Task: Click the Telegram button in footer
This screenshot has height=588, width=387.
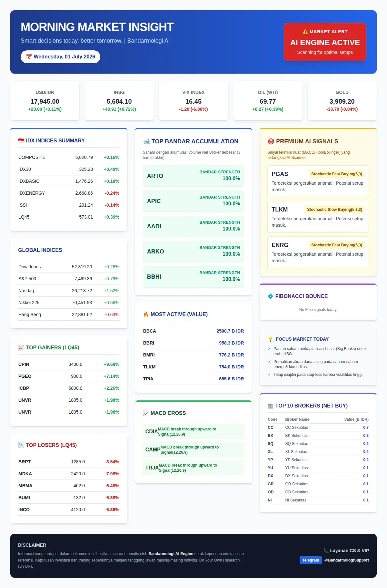Action: pyautogui.click(x=311, y=560)
